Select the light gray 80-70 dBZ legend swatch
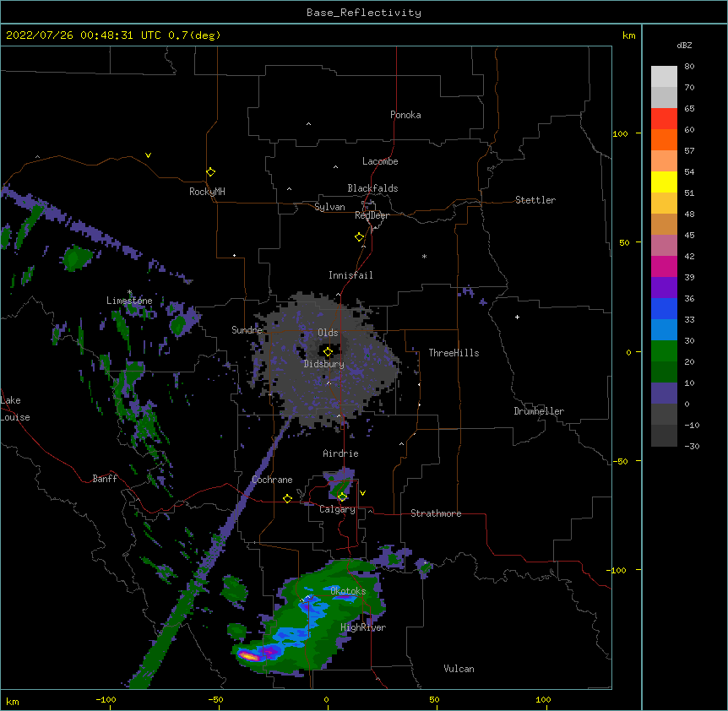 664,77
